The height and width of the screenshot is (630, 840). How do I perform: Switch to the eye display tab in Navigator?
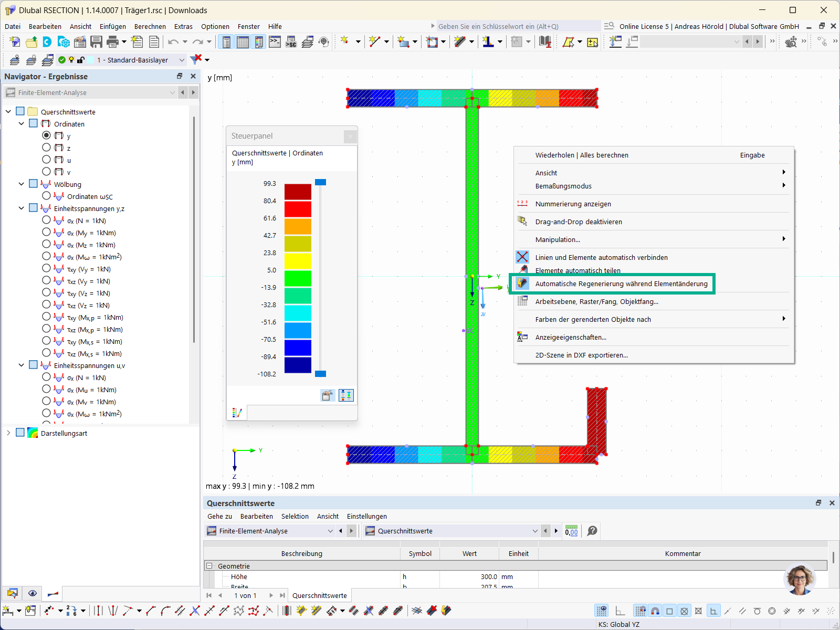(x=33, y=593)
